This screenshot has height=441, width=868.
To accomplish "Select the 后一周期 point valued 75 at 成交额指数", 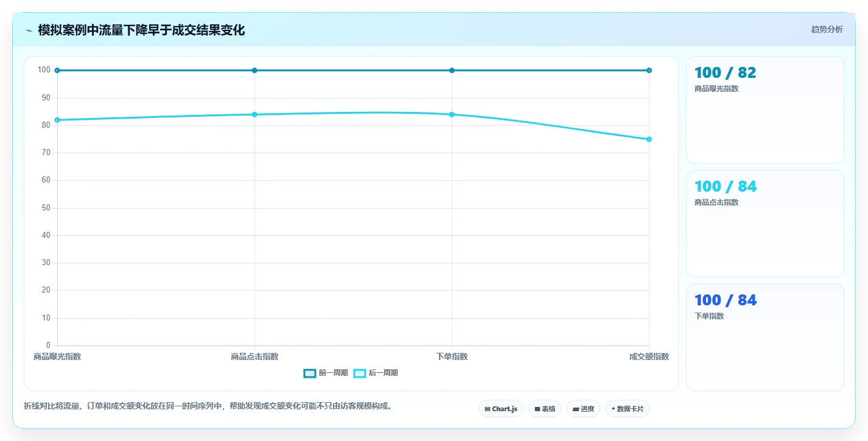I will tap(649, 139).
